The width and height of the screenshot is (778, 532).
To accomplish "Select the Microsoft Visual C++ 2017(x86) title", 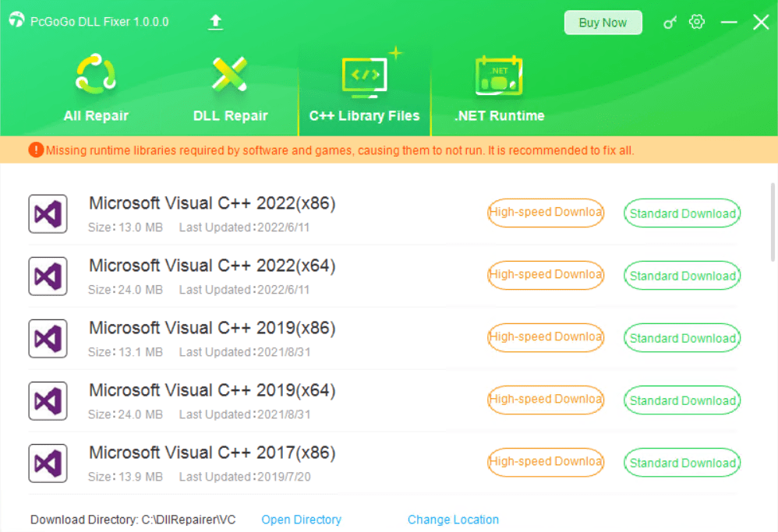I will coord(212,453).
